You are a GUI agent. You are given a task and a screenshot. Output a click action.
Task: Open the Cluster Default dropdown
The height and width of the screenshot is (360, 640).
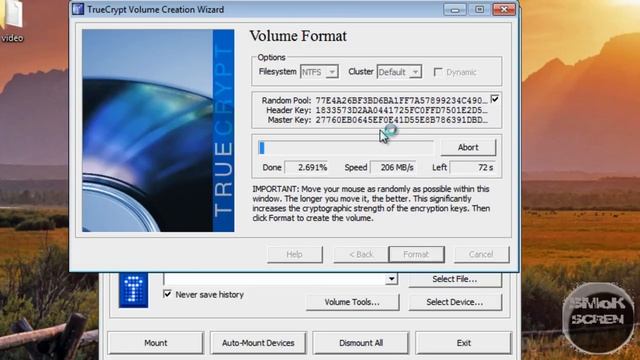tap(399, 72)
